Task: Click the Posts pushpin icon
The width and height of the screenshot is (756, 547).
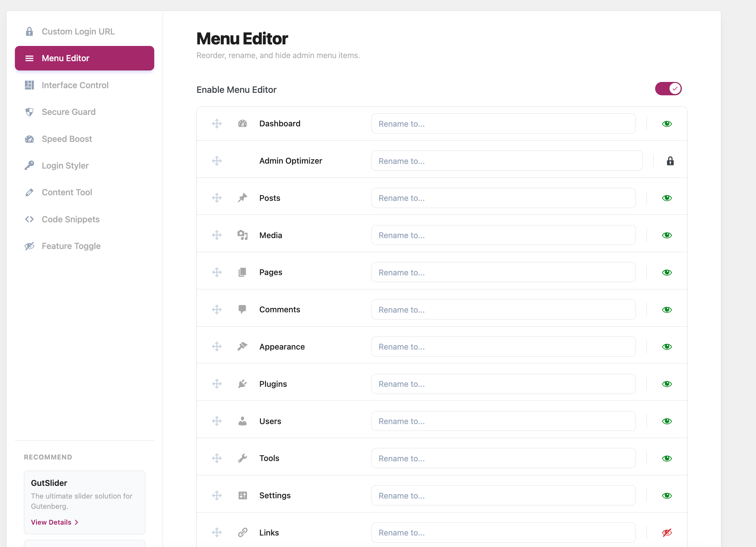Action: click(x=242, y=198)
